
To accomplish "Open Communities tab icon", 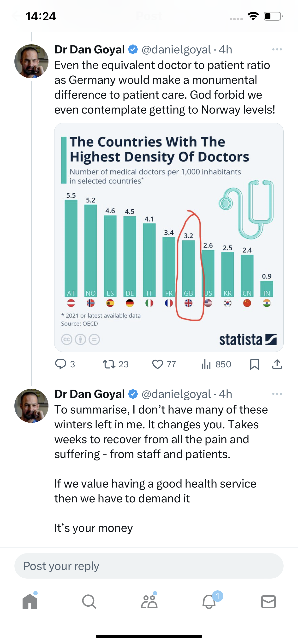I will [149, 601].
